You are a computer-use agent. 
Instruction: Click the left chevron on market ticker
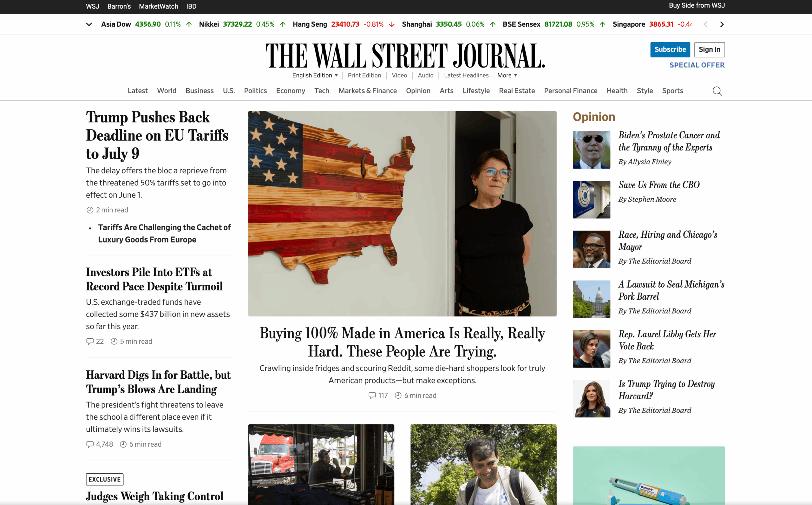(705, 24)
